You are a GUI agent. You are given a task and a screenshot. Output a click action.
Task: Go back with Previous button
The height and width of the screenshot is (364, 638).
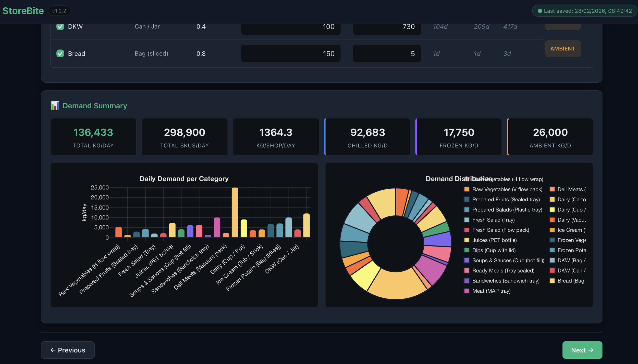coord(68,350)
